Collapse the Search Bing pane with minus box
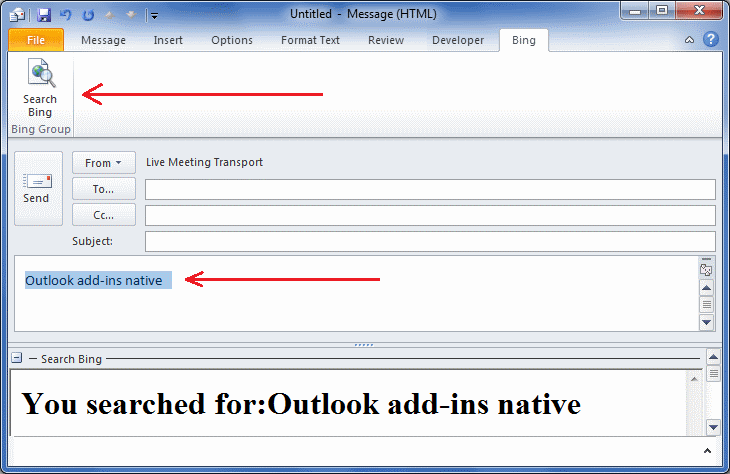Screen dimensions: 730x474 click(16, 358)
